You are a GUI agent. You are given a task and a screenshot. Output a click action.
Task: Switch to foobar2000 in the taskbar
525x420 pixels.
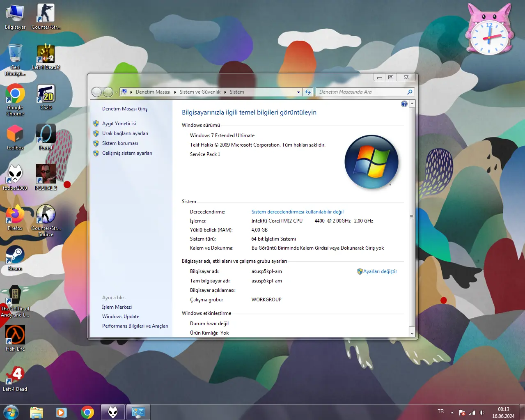(x=113, y=412)
